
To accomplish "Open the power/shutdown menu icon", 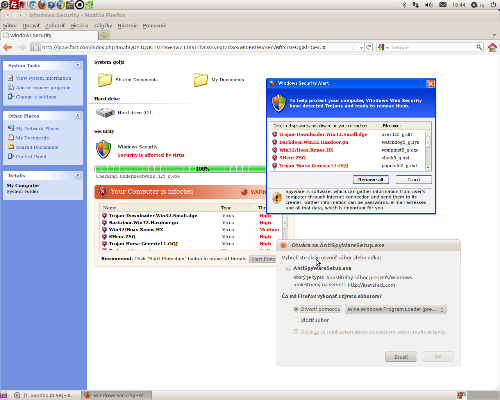I will pos(493,5).
